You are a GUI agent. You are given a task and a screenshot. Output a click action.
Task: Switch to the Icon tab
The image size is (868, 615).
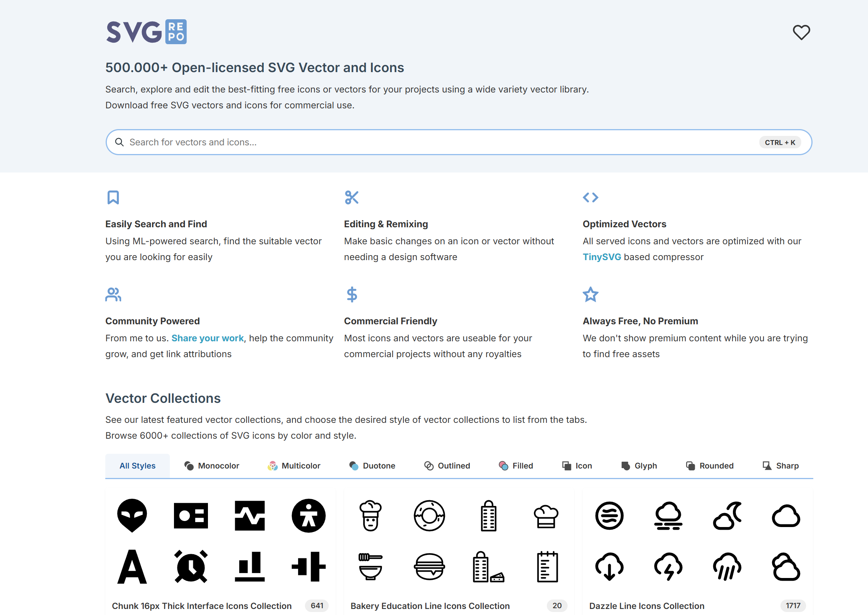coord(577,465)
